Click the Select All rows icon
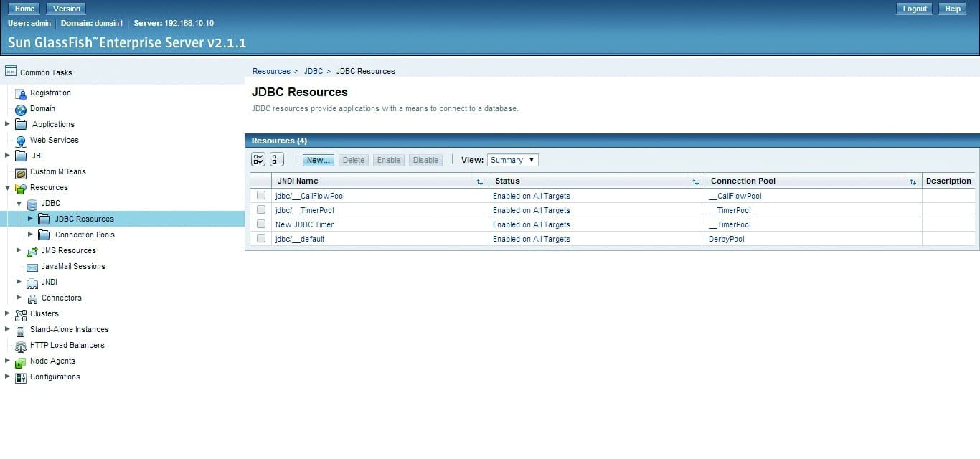The image size is (980, 459). tap(258, 159)
